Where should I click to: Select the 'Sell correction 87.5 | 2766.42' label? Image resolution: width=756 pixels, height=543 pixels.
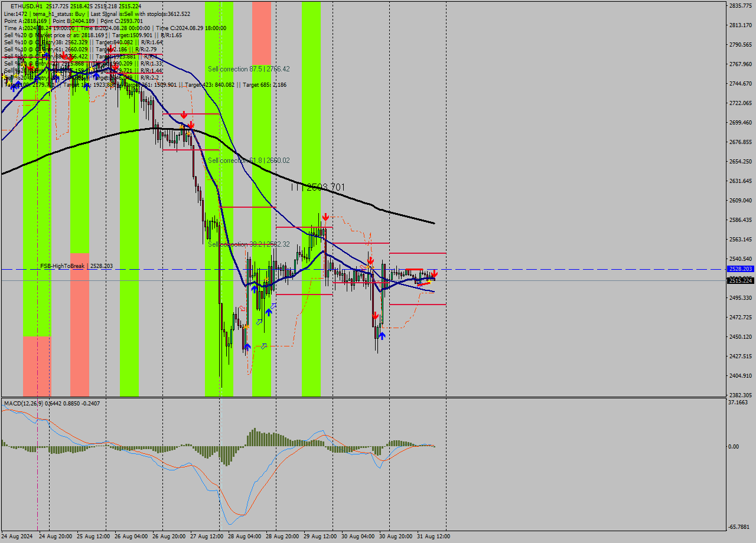[x=249, y=69]
